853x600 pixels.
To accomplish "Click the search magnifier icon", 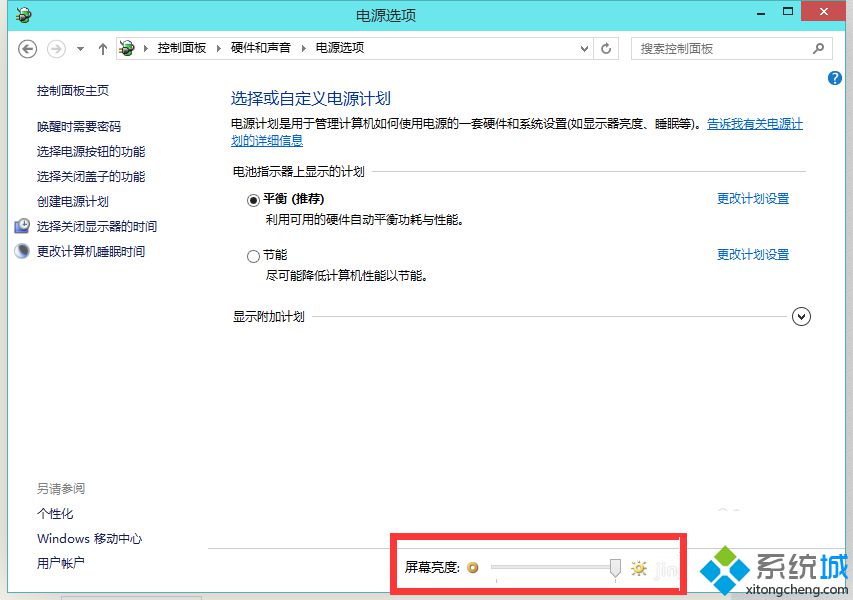I will (x=819, y=48).
